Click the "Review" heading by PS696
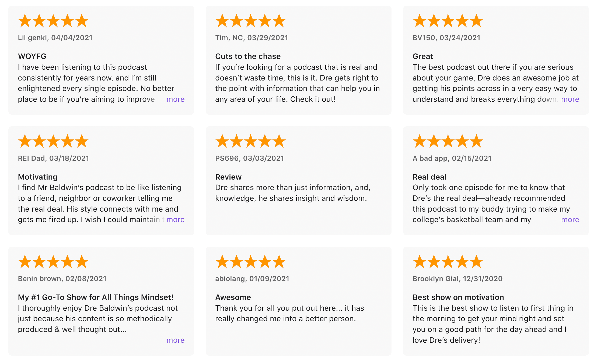601x364 pixels. 228,177
